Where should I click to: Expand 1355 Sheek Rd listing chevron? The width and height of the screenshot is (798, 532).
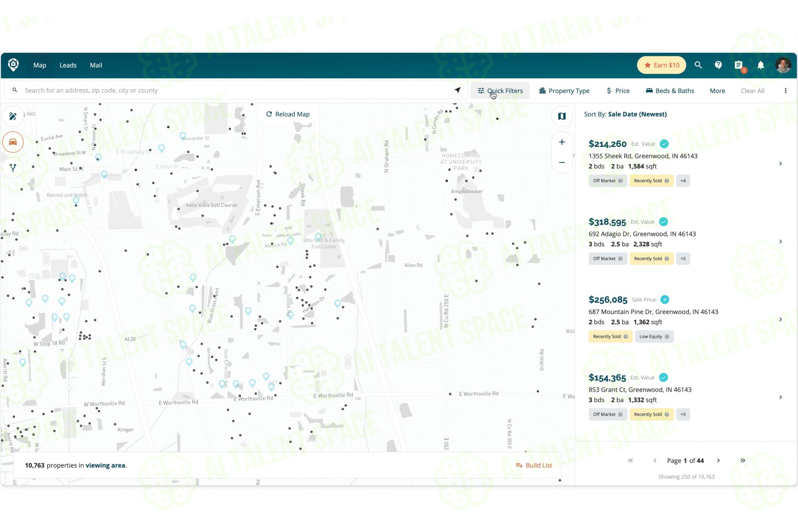[780, 164]
